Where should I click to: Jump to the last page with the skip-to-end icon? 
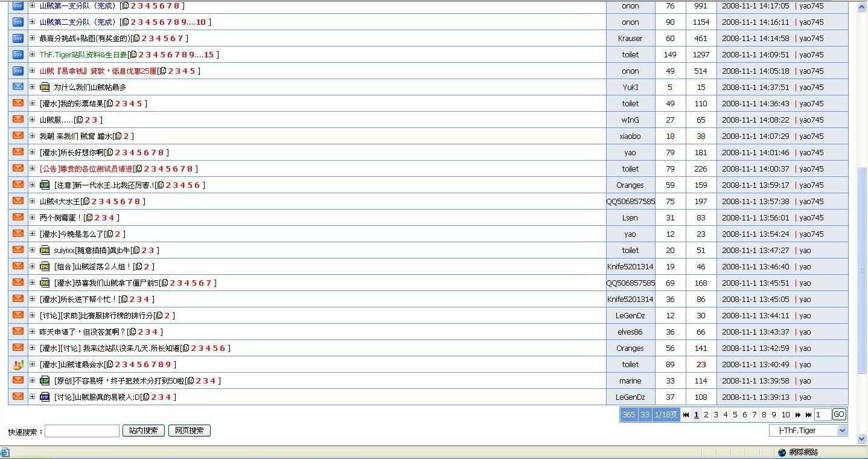point(808,415)
